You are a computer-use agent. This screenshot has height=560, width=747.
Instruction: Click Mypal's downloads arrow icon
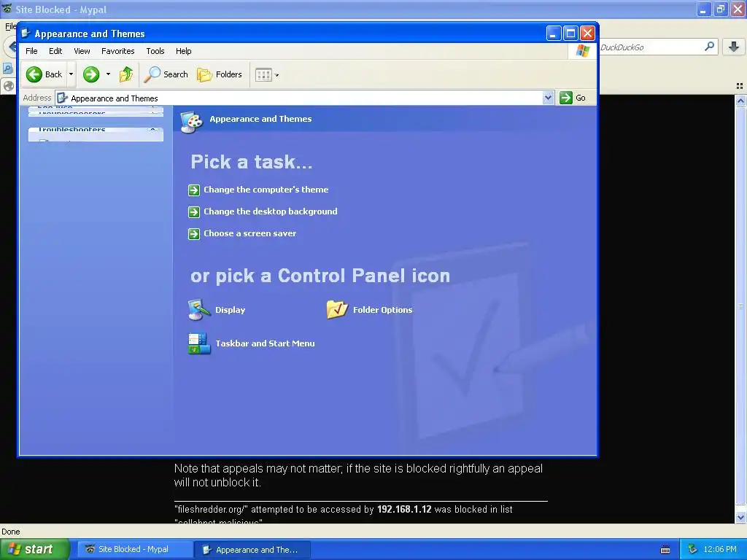click(734, 47)
